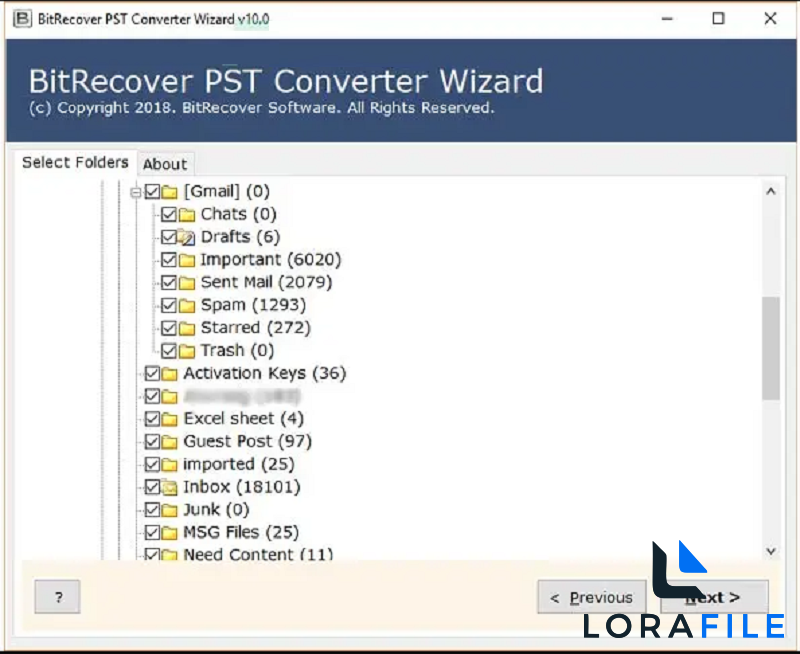Click the Spam folder icon
The height and width of the screenshot is (654, 800).
point(187,305)
